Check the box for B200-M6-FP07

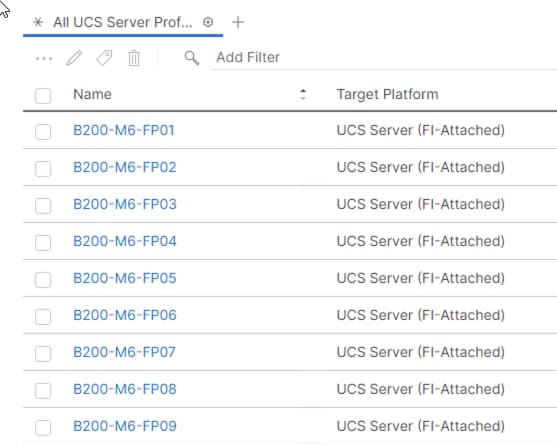click(43, 353)
